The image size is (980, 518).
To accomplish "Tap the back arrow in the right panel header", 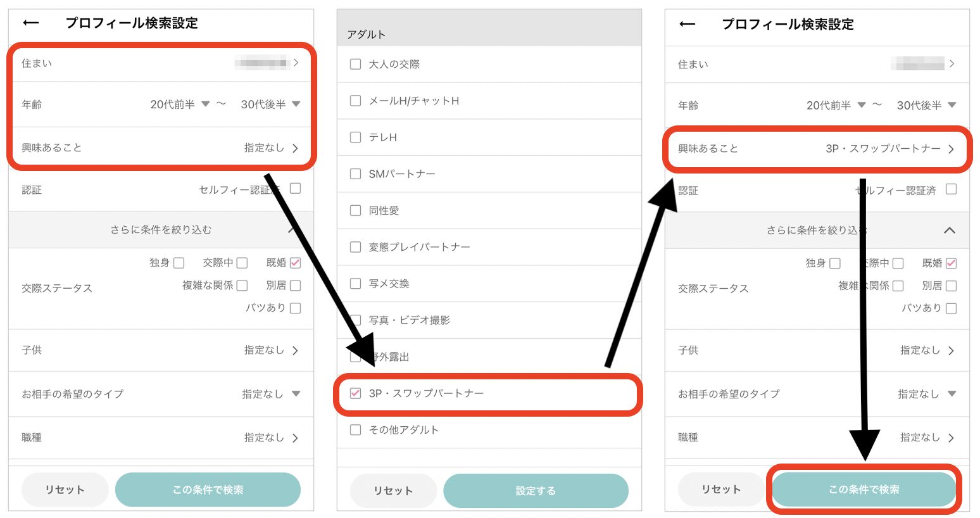I will pyautogui.click(x=687, y=24).
